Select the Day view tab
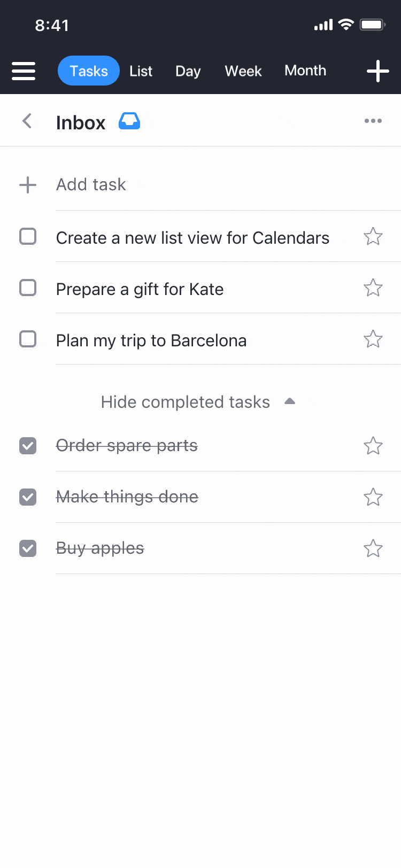The width and height of the screenshot is (401, 868). coord(188,71)
